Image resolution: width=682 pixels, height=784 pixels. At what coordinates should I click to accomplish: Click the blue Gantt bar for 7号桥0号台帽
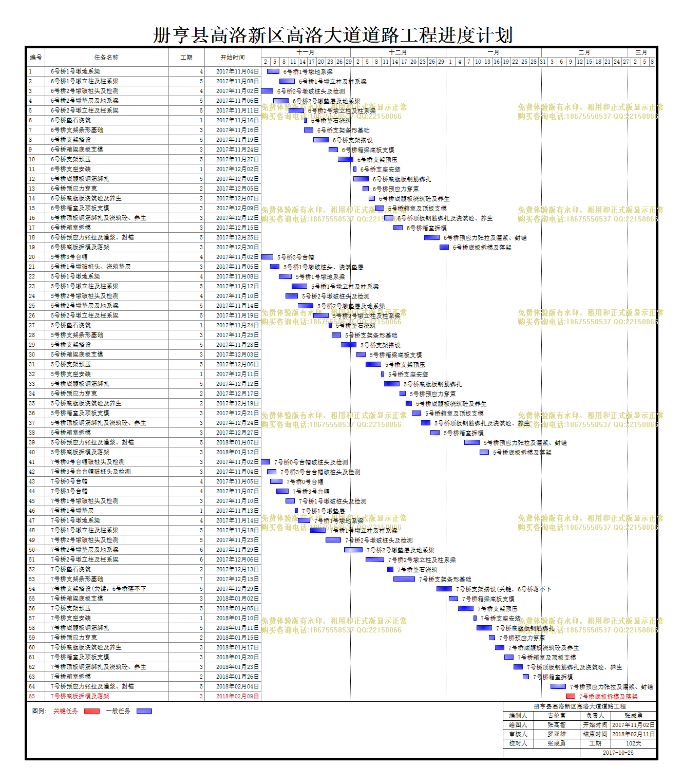[x=276, y=481]
